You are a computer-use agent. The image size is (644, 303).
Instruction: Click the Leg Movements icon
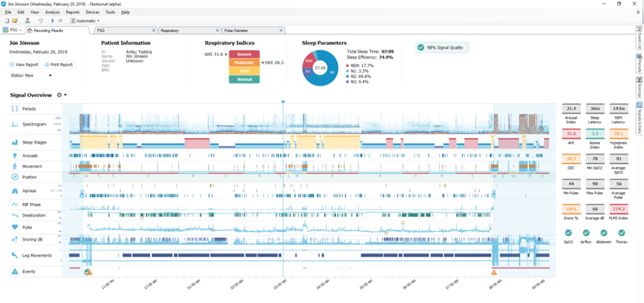[14, 255]
